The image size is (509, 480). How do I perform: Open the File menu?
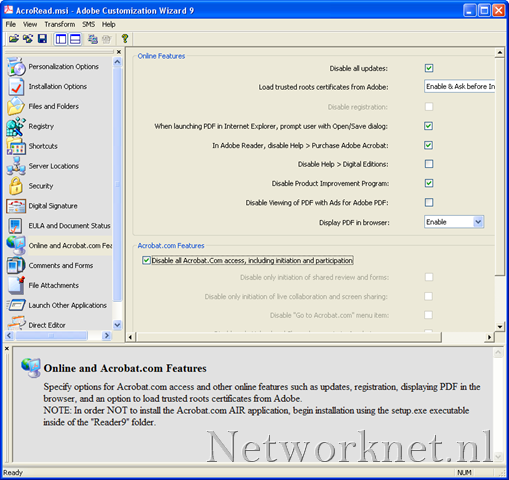10,24
